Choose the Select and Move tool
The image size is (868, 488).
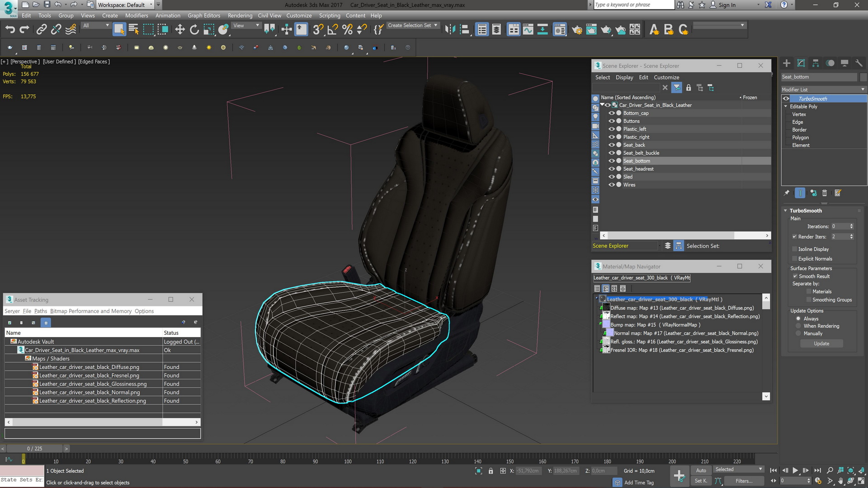click(180, 30)
